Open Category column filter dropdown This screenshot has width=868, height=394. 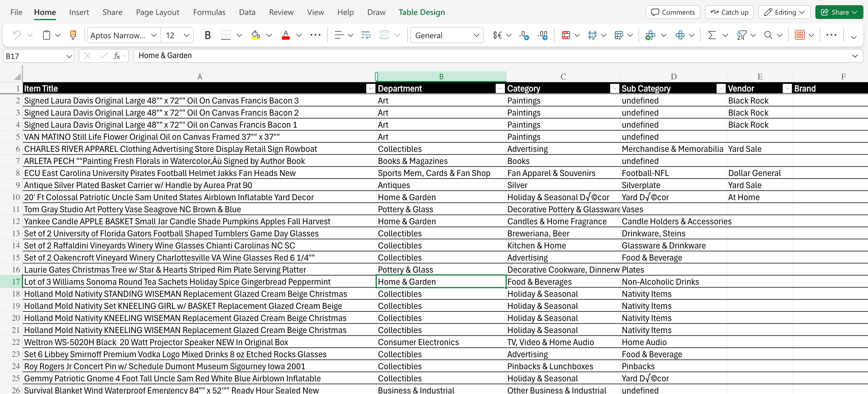[615, 89]
